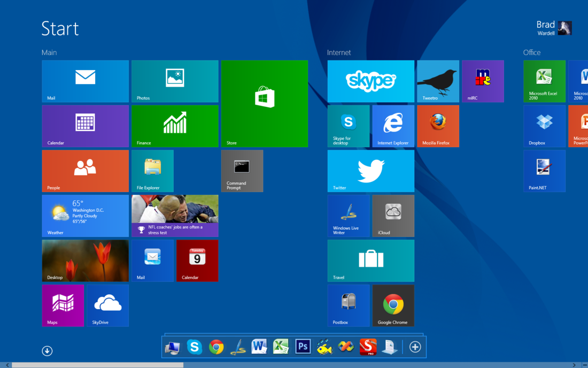Launch the Tweetro tile with black bird
This screenshot has width=588, height=368.
438,81
